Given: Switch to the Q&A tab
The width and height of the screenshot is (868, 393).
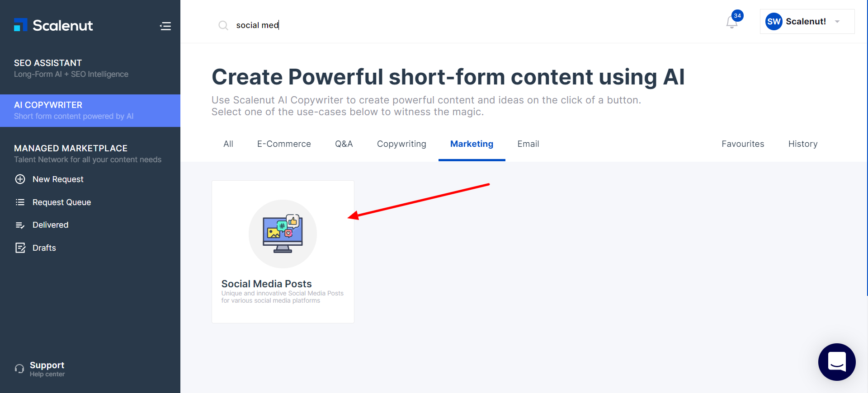Looking at the screenshot, I should click(x=344, y=144).
